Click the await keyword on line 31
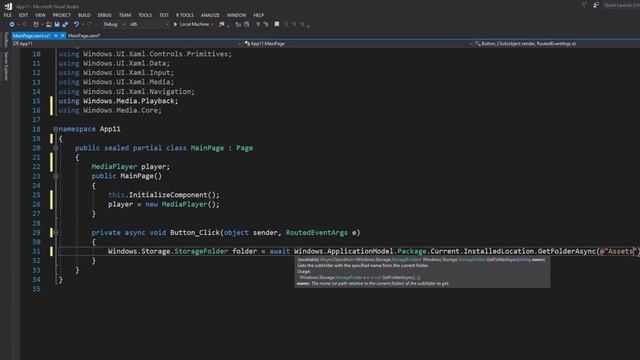 pos(280,251)
